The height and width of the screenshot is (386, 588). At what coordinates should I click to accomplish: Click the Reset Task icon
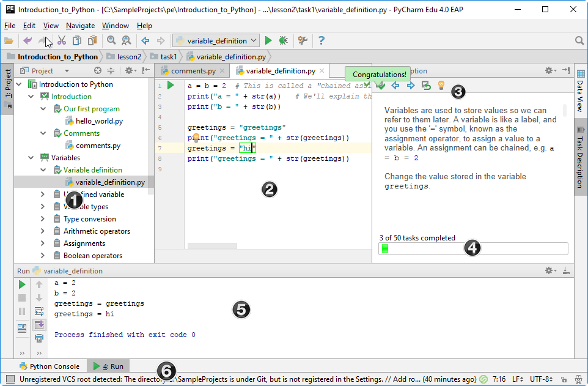pyautogui.click(x=426, y=86)
